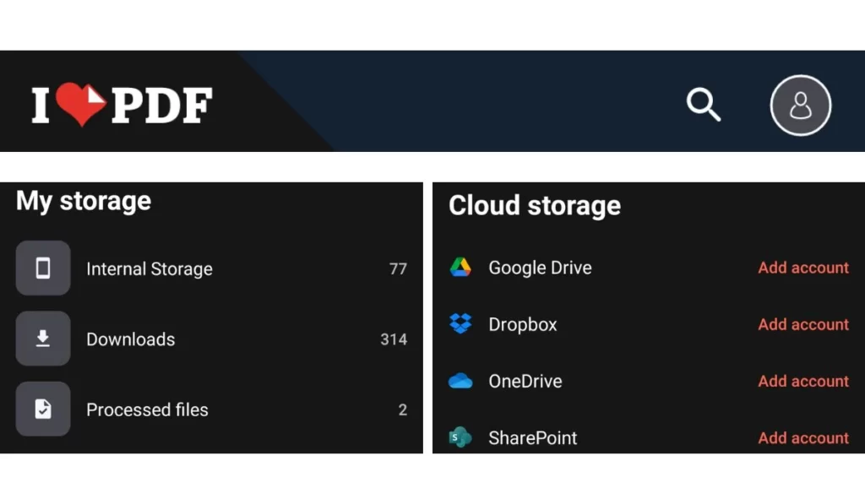
Task: Click the Processed files count 2
Action: point(403,409)
